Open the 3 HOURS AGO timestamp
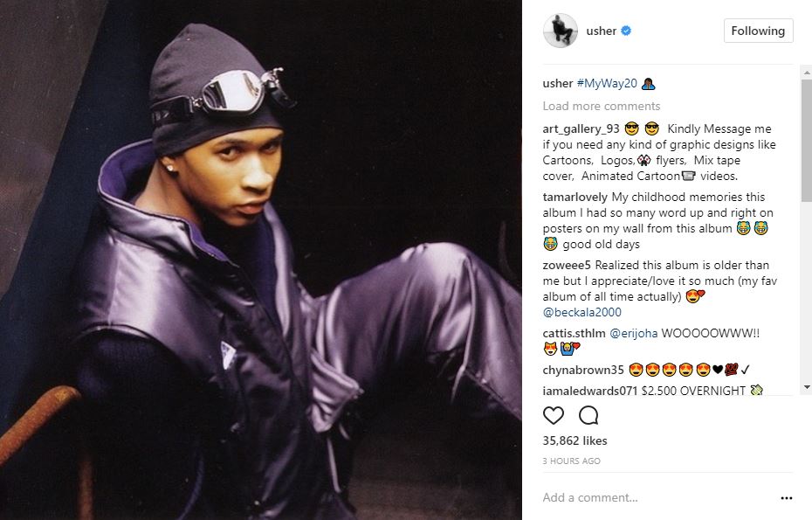 [x=571, y=461]
